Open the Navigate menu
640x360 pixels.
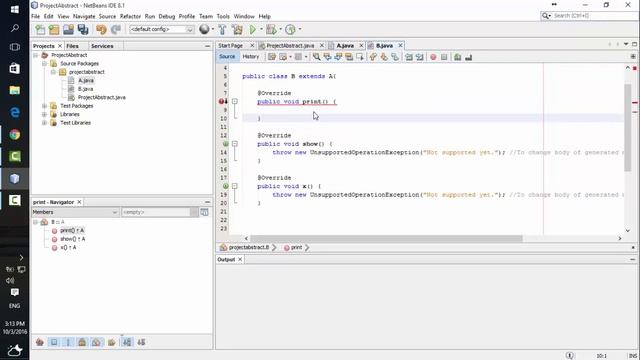84,16
